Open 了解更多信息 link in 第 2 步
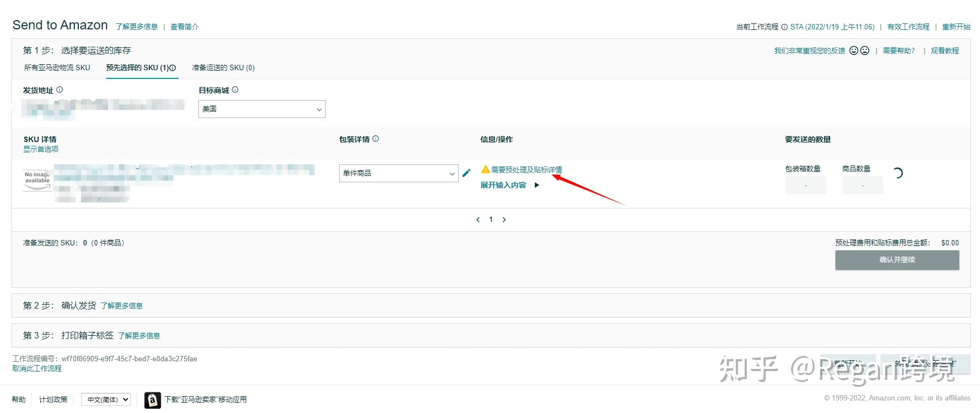This screenshot has height=413, width=980. 122,306
